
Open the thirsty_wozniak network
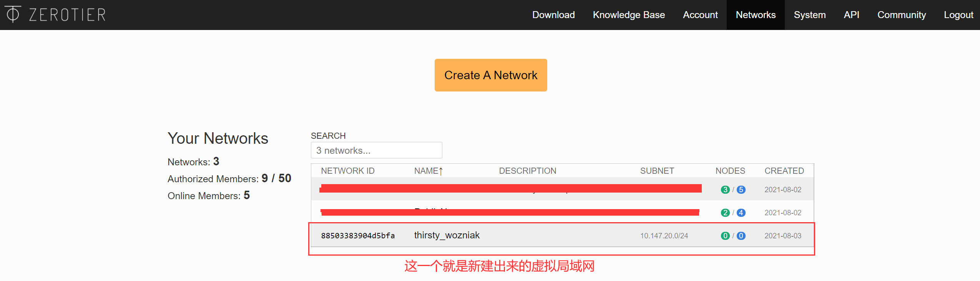pos(447,235)
